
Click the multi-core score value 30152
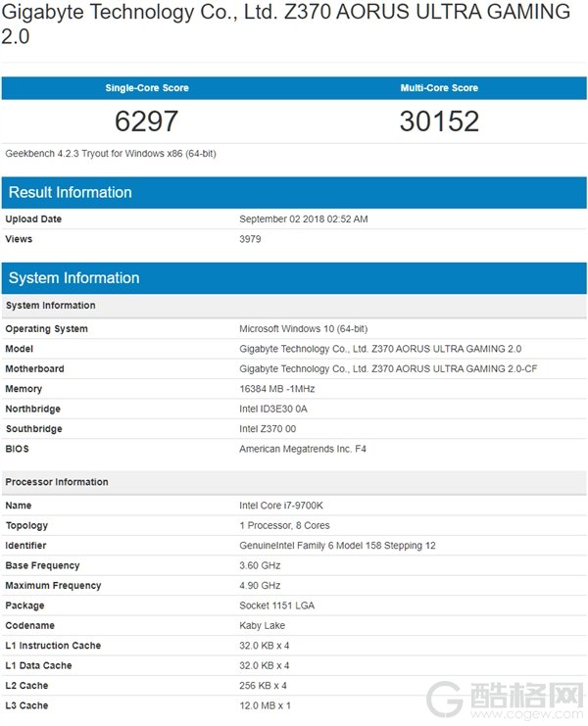click(439, 121)
